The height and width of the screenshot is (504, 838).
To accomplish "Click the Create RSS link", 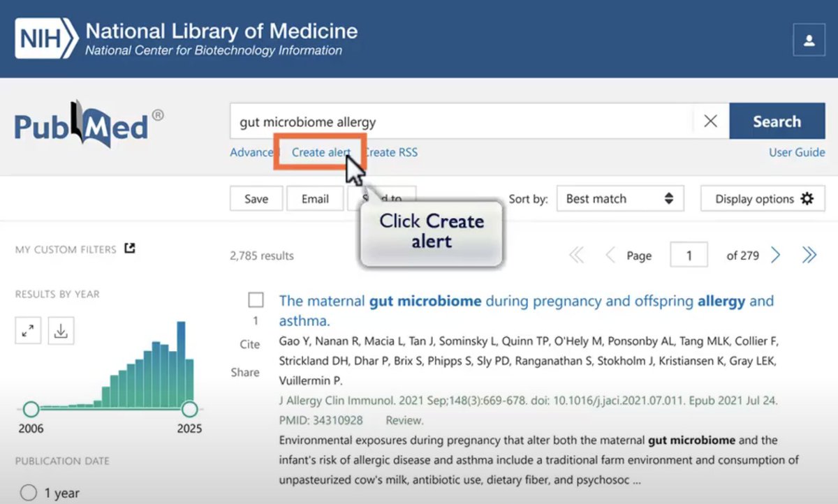I will (391, 152).
